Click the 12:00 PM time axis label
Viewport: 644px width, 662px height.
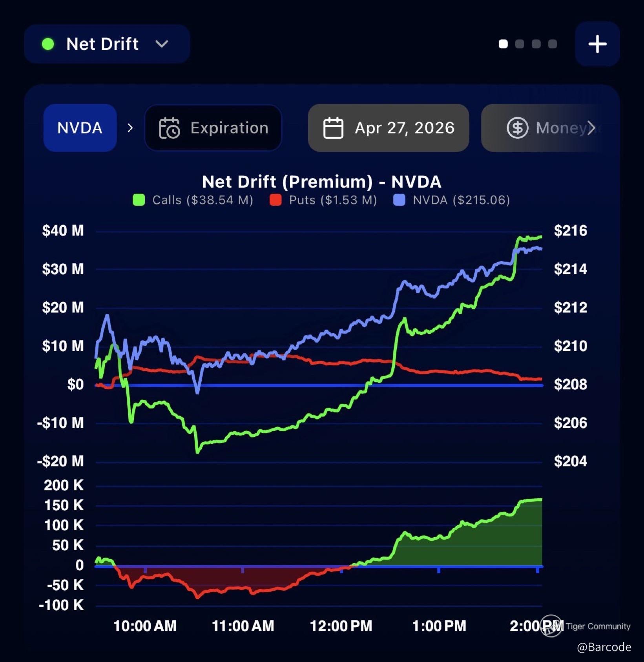click(x=341, y=626)
